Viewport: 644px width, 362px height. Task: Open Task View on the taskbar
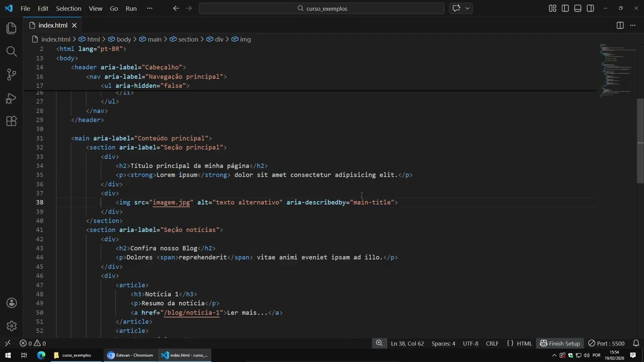point(24,355)
